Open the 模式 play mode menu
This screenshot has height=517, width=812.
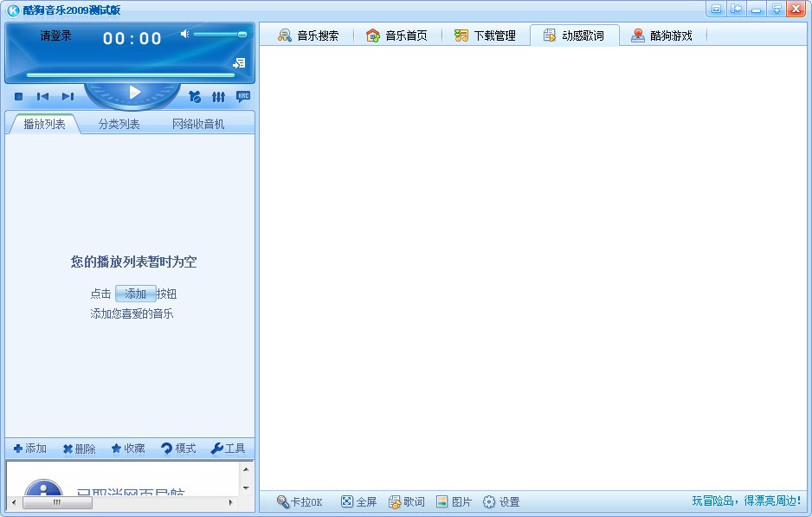pyautogui.click(x=178, y=449)
